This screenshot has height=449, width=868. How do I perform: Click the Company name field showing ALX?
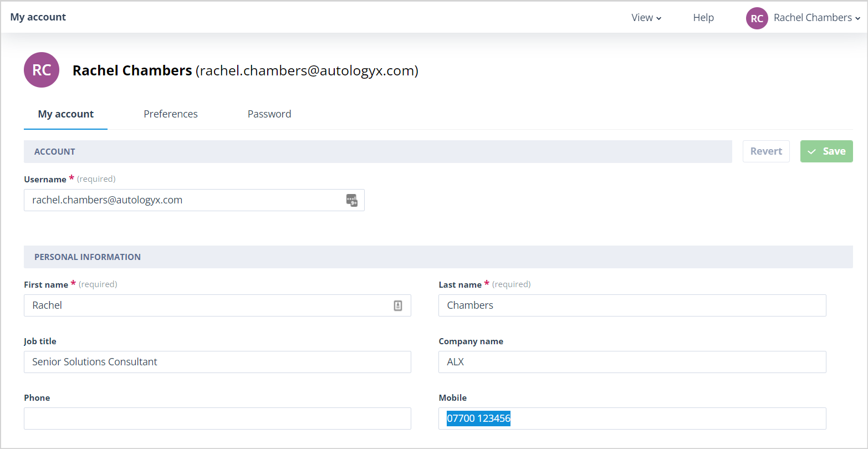(x=632, y=362)
